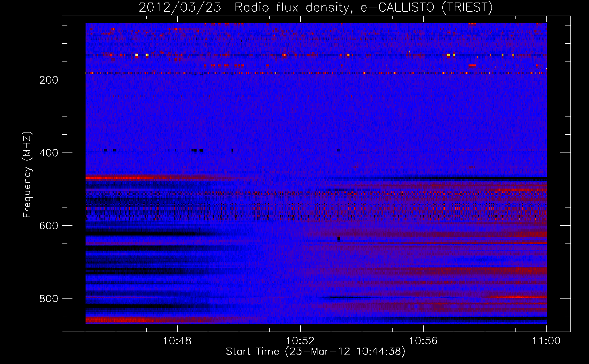This screenshot has width=589, height=364.
Task: Click the '10:48' time tick label
Action: click(x=177, y=341)
